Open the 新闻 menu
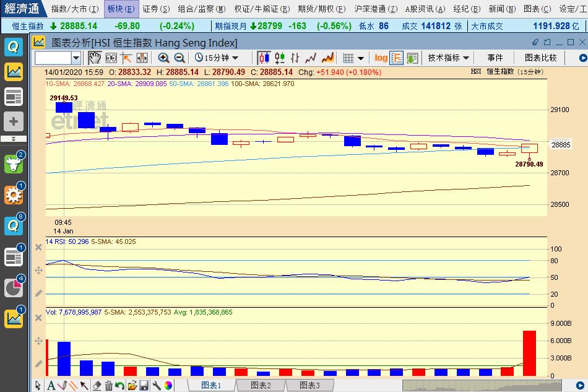Viewport: 588px width, 392px height. [x=502, y=9]
